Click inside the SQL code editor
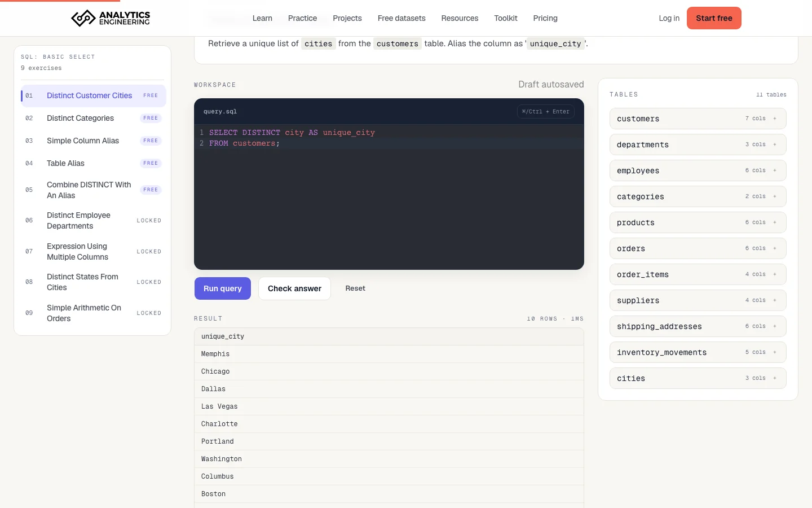 click(389, 197)
